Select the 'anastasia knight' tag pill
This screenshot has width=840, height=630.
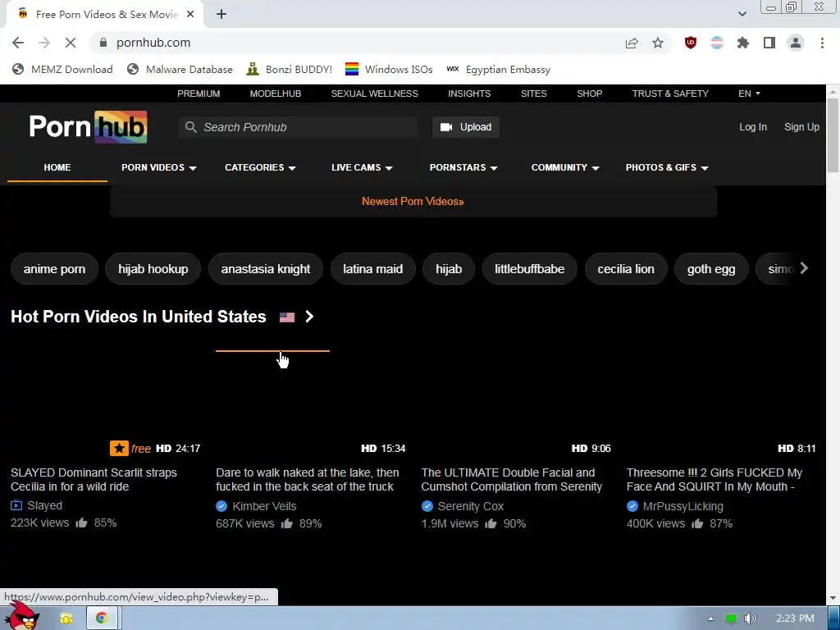coord(266,269)
